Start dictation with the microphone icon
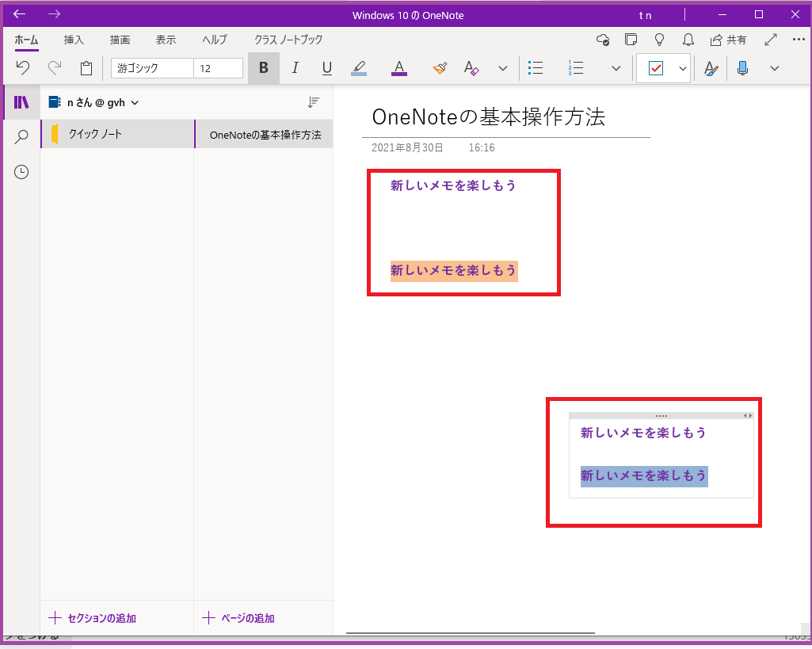 (742, 68)
